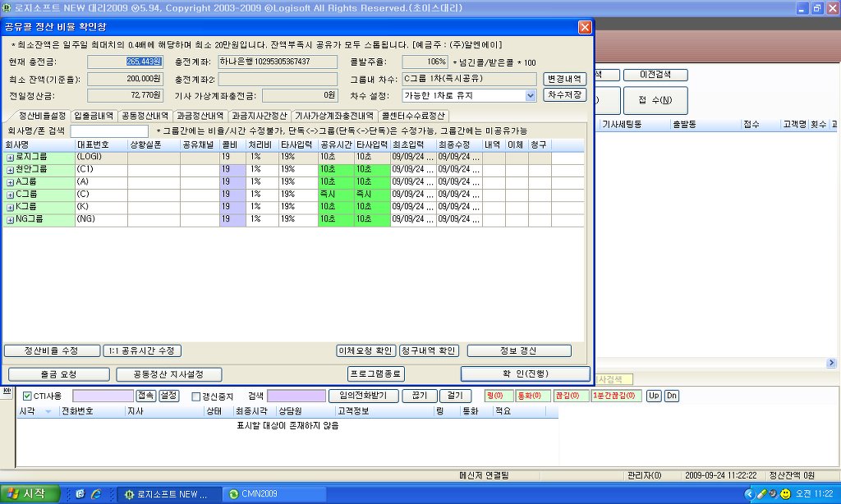Enable the 갱신중지 checkbox
The width and height of the screenshot is (841, 504).
pos(196,396)
